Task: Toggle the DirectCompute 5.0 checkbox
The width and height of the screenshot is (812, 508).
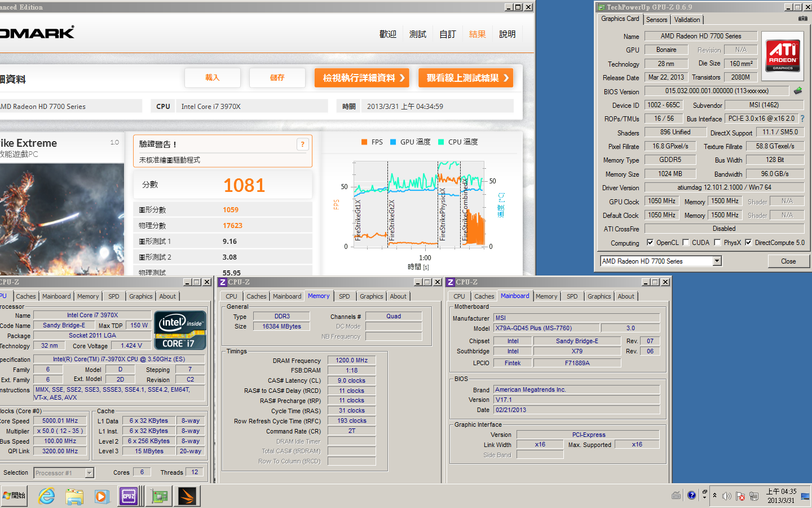Action: click(x=748, y=243)
